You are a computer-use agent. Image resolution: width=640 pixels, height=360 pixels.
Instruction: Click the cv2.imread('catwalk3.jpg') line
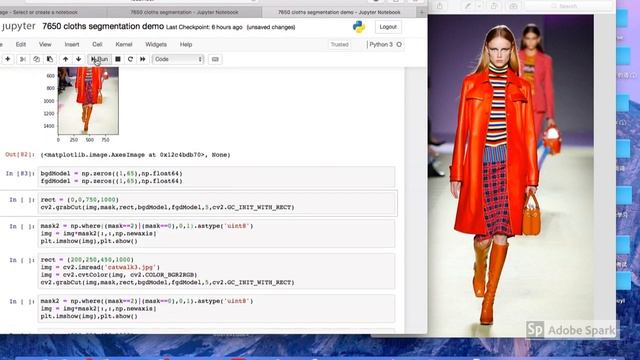coord(100,267)
